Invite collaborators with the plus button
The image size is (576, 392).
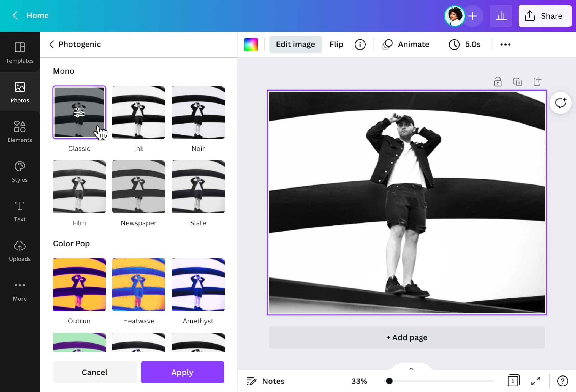[472, 16]
